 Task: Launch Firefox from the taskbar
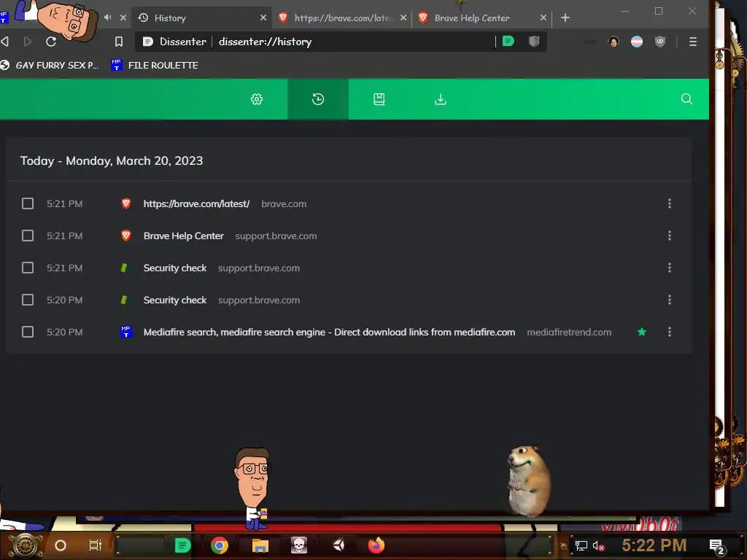(x=376, y=545)
